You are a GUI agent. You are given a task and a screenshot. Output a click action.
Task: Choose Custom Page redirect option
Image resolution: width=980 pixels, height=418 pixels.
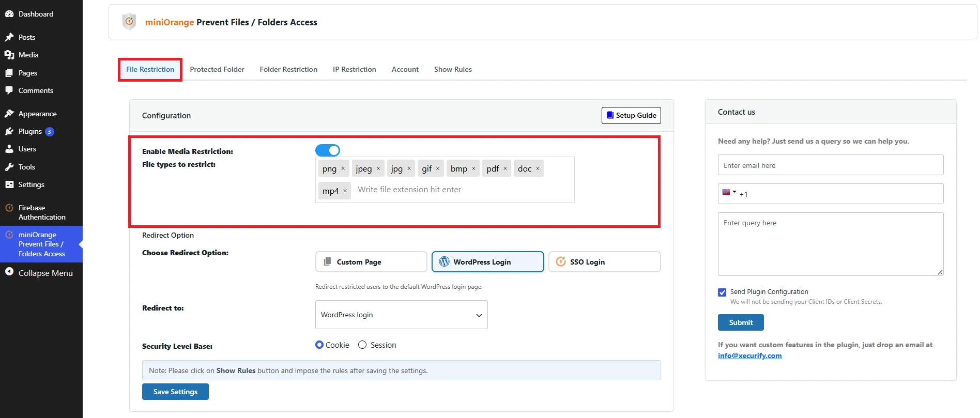coord(371,262)
